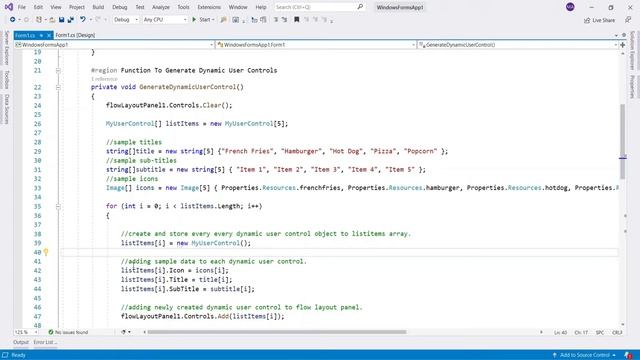This screenshot has width=640, height=360.
Task: Open the Start button dropdown arrow
Action: coord(213,20)
